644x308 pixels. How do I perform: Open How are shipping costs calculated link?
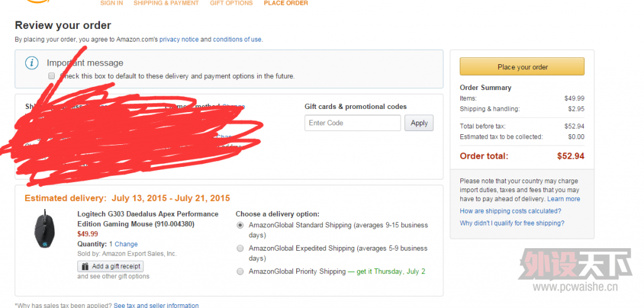(x=510, y=211)
